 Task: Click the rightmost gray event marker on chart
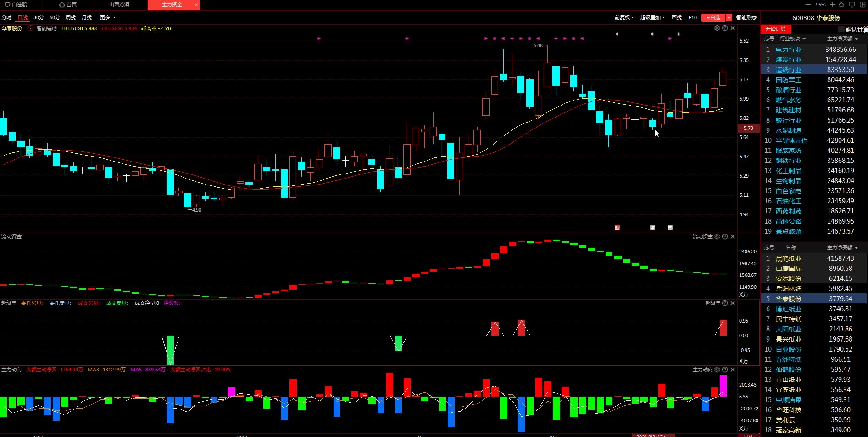pos(670,227)
